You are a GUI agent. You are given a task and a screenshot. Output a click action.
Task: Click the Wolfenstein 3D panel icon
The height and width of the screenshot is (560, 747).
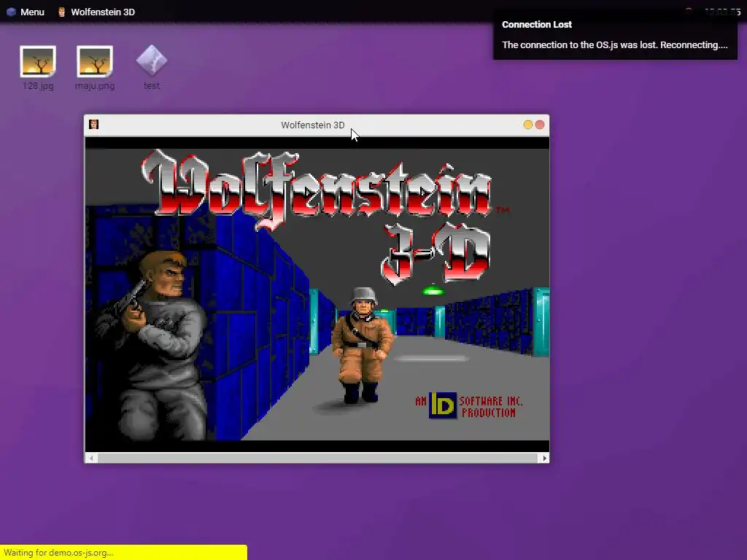[61, 12]
